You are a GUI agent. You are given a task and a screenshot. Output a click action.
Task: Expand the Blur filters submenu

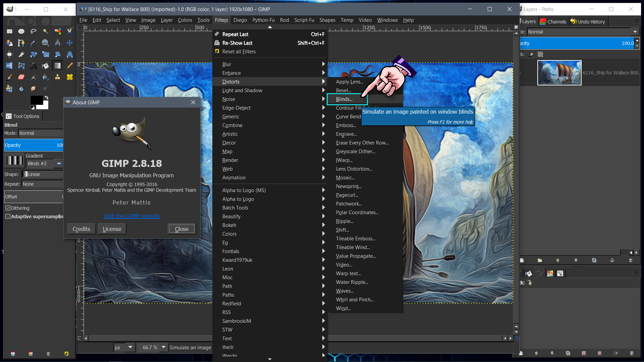[270, 64]
